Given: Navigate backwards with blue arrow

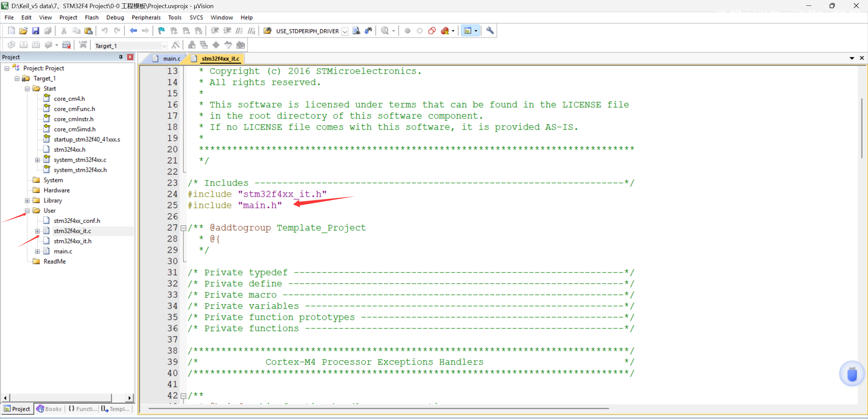Looking at the screenshot, I should (x=133, y=31).
